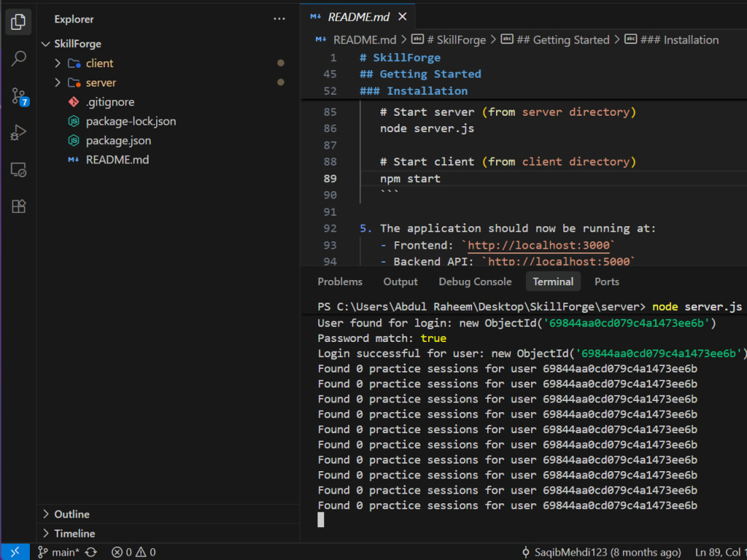This screenshot has height=560, width=747.
Task: Close the README.md editor tab
Action: 403,16
